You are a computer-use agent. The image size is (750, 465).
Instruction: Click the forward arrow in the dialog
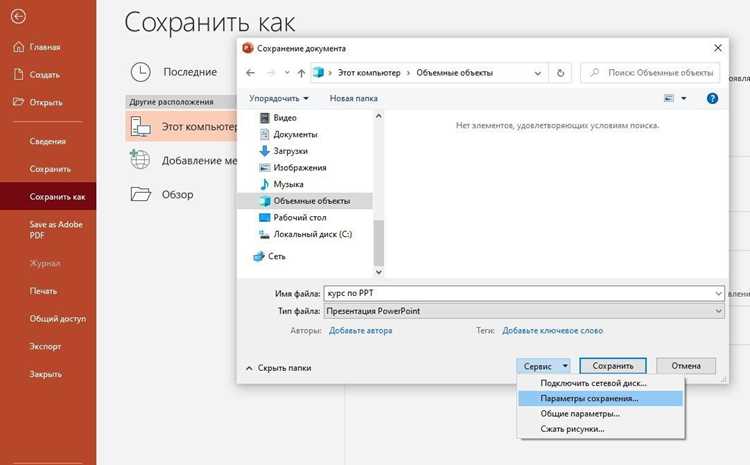pyautogui.click(x=271, y=73)
